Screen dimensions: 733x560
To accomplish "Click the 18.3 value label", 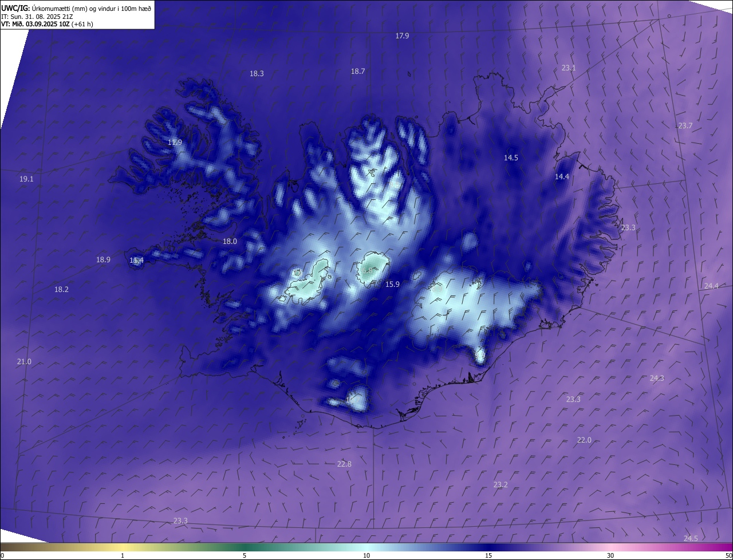I will [x=257, y=73].
